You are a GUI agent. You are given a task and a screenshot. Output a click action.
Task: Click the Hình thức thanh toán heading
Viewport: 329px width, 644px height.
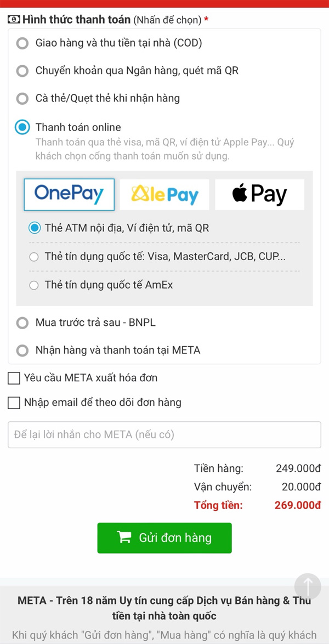coord(77,20)
